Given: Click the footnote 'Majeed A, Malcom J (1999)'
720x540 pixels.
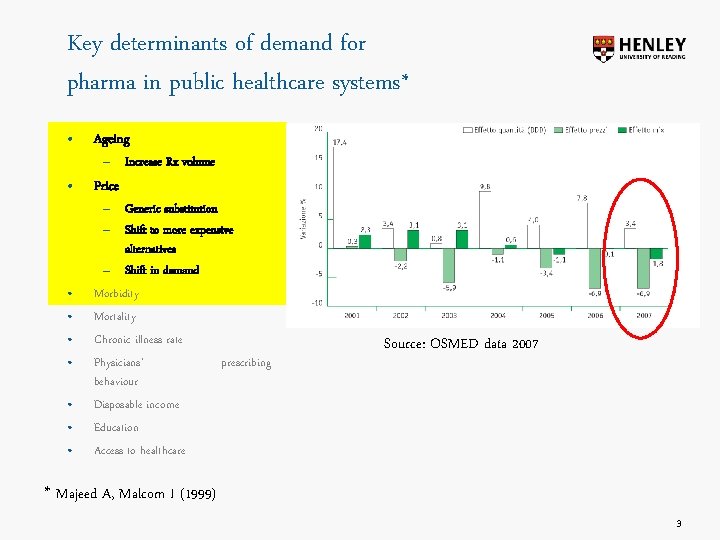Looking at the screenshot, I should 135,494.
